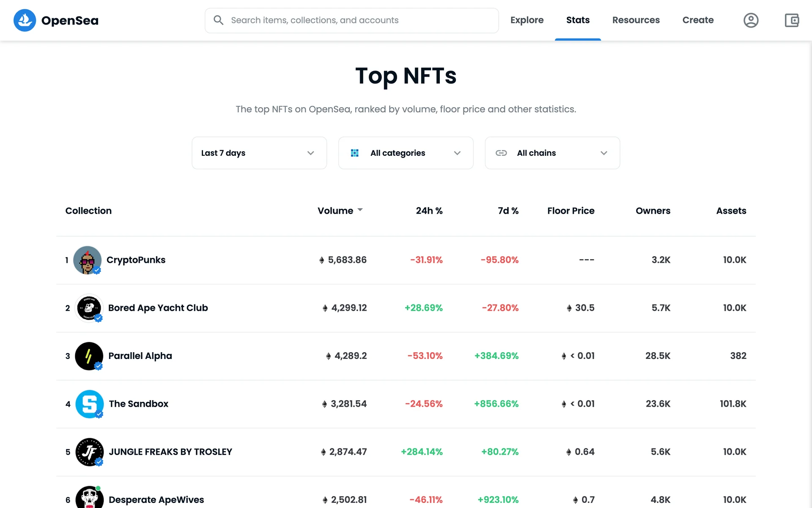Sort by the 7d % column
This screenshot has height=508, width=812.
(508, 211)
